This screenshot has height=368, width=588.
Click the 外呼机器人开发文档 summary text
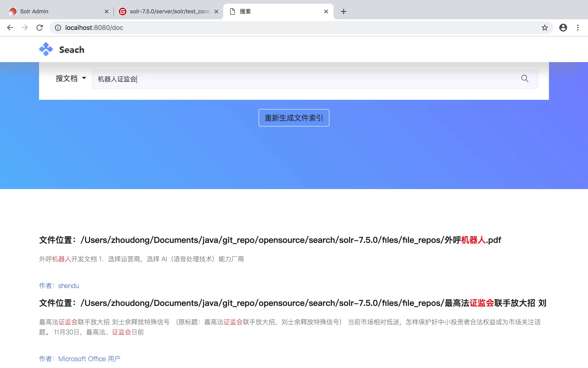click(x=141, y=259)
